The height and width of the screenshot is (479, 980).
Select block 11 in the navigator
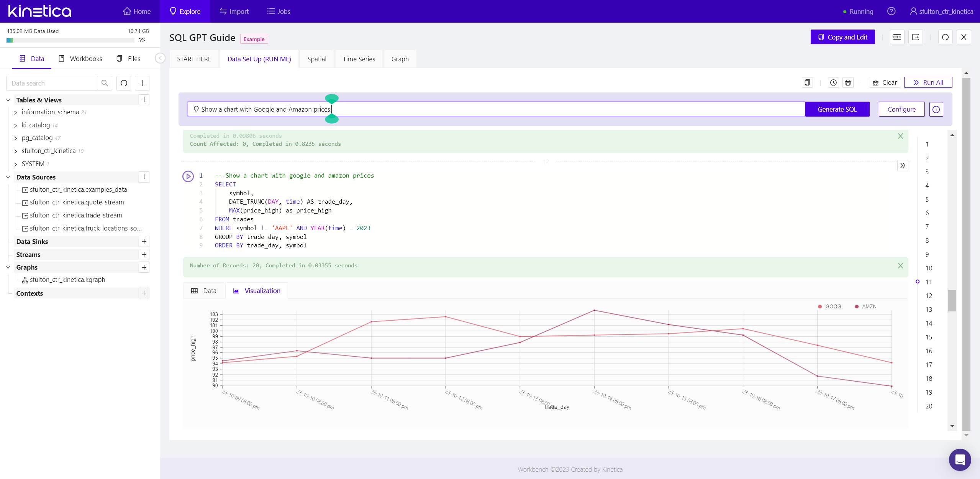tap(929, 282)
